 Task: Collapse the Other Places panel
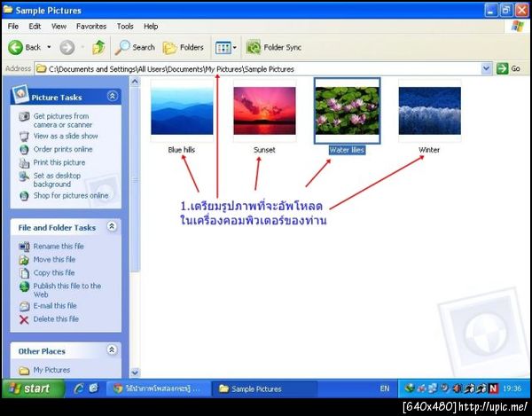[x=112, y=349]
